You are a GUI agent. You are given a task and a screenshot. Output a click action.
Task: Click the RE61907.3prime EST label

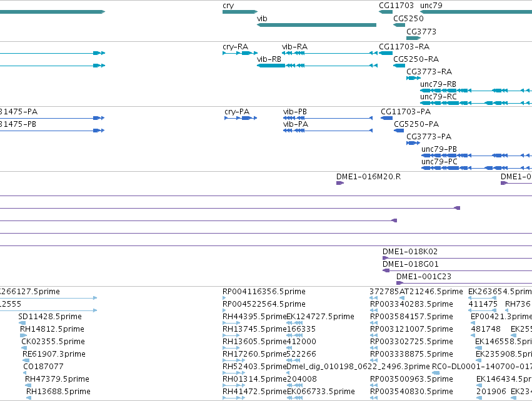54,354
